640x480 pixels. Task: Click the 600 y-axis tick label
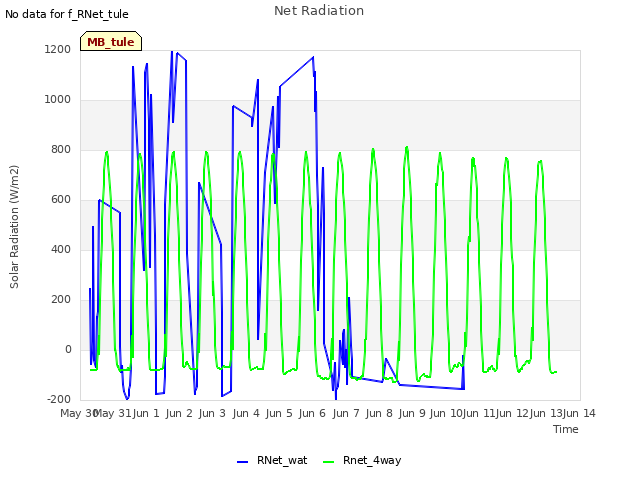(x=61, y=199)
